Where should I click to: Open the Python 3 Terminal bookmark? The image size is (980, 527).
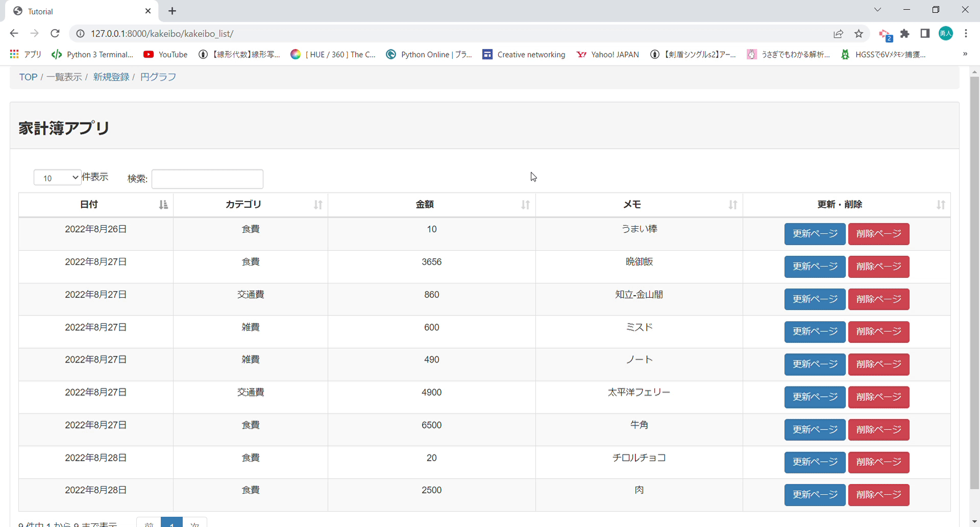click(x=92, y=54)
